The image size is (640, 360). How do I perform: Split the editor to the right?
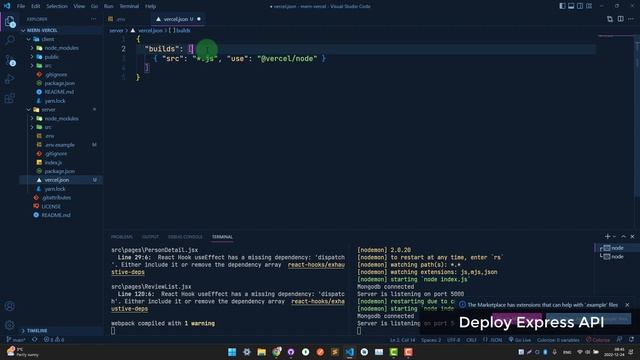(x=620, y=19)
